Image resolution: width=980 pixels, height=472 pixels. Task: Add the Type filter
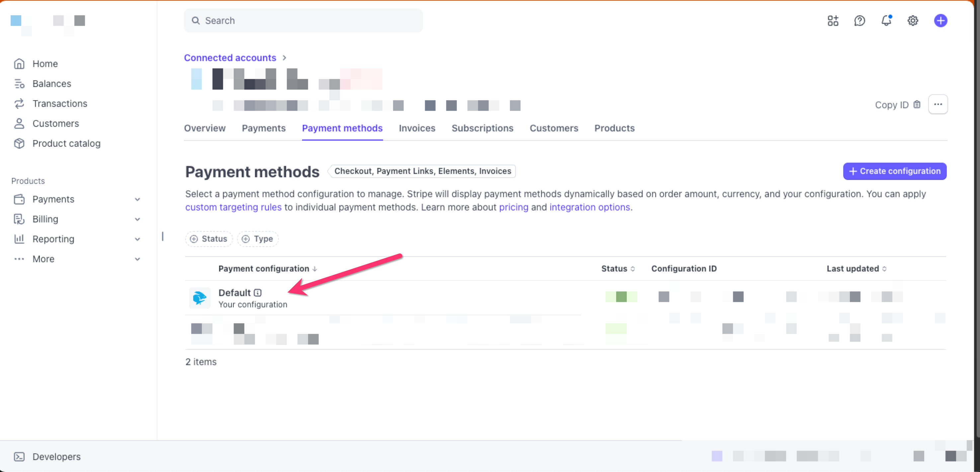(x=258, y=239)
